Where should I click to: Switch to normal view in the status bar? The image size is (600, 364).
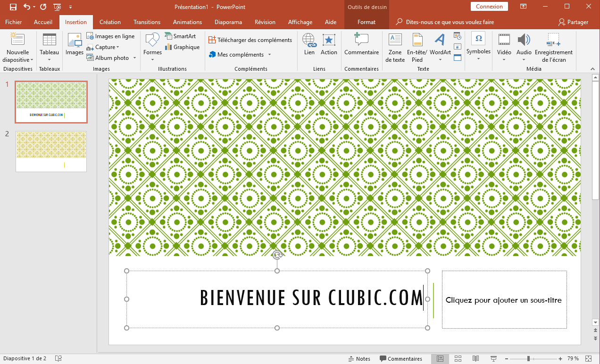[x=440, y=359]
